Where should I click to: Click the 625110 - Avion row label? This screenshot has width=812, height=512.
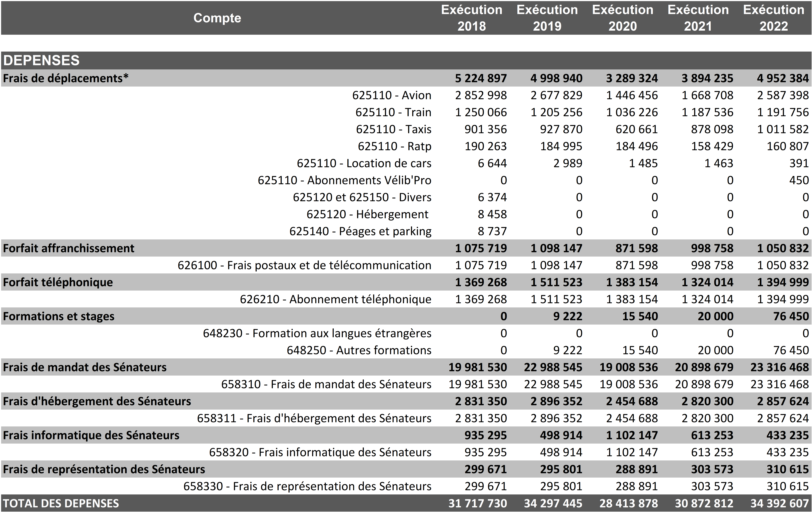(x=391, y=95)
